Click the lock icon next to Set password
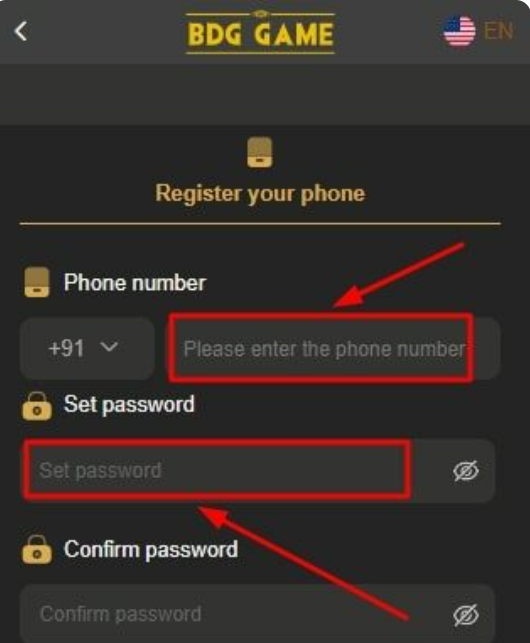The image size is (530, 643). coord(37,406)
